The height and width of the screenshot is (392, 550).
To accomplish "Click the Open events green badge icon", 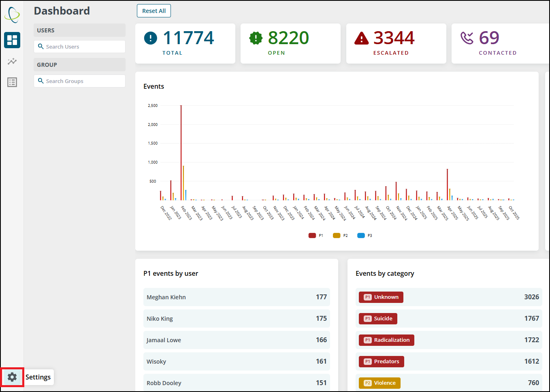I will coord(256,38).
